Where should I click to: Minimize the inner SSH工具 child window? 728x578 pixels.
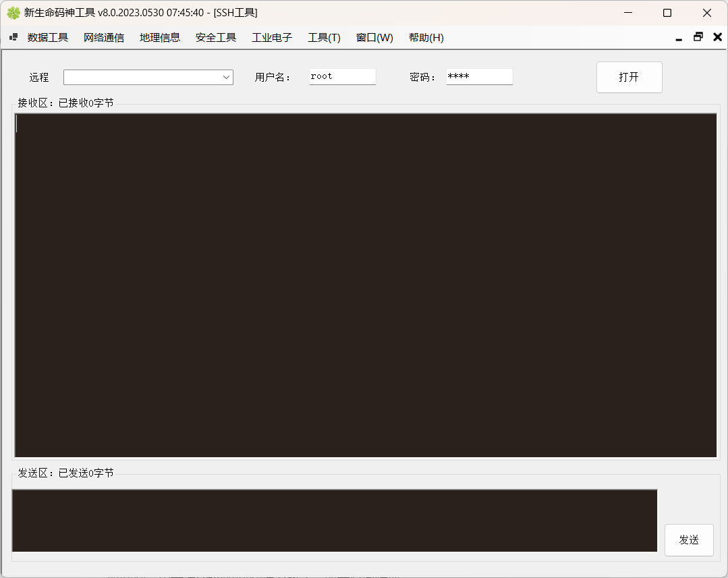coord(679,38)
